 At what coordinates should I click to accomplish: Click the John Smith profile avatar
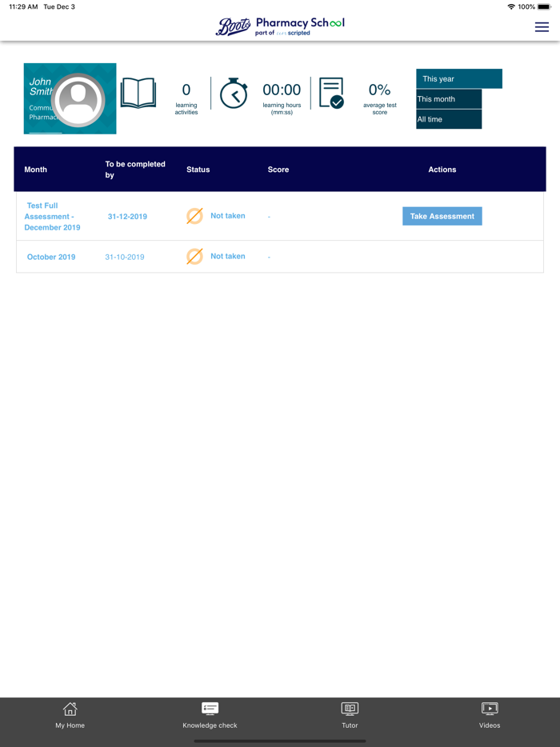78,100
